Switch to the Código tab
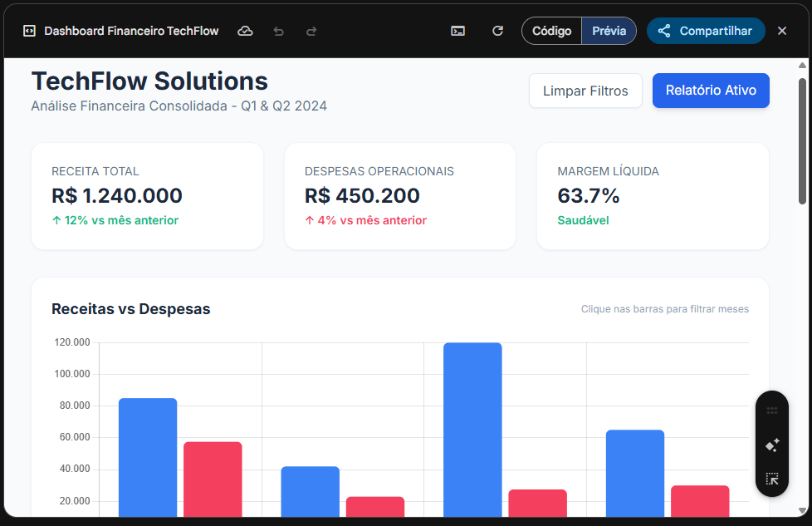 click(552, 31)
